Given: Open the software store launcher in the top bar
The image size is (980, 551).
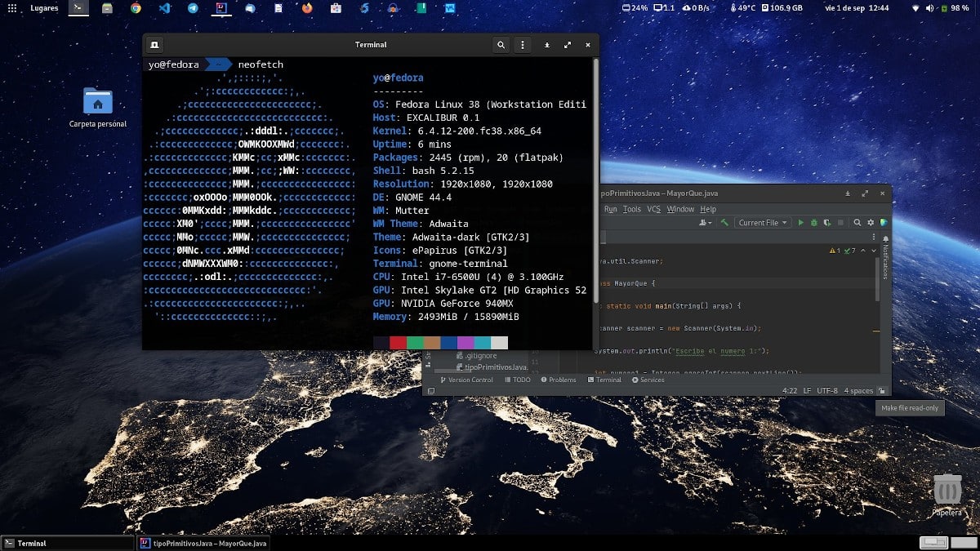Looking at the screenshot, I should pyautogui.click(x=336, y=8).
